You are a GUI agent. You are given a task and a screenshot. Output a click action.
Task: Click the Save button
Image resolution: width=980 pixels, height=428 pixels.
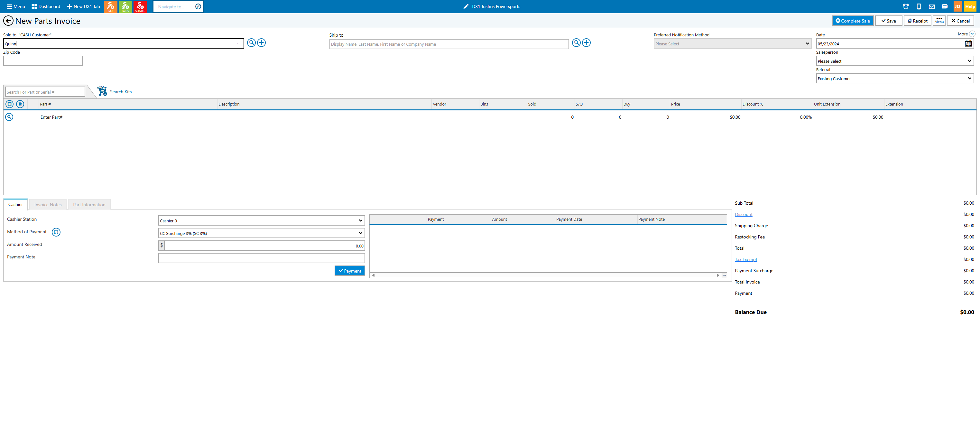coord(888,21)
